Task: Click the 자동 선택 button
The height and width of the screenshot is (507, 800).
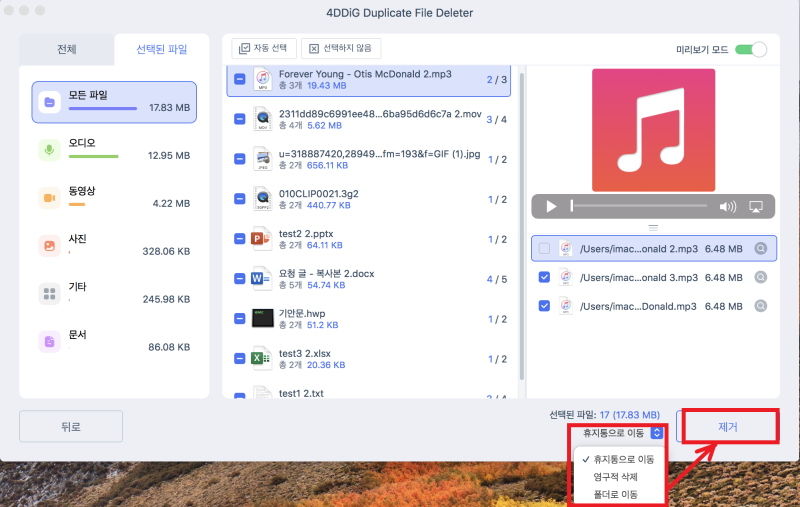Action: [264, 48]
